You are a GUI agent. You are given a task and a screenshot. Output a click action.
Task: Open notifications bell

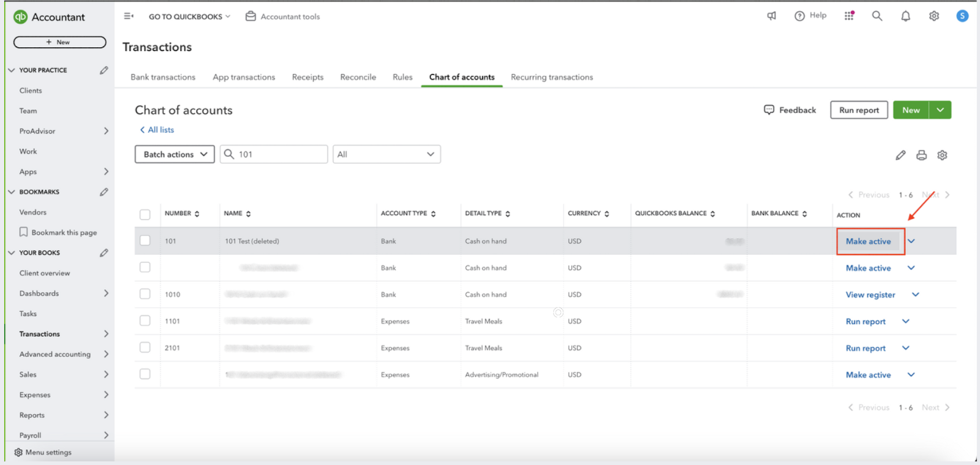pyautogui.click(x=905, y=16)
